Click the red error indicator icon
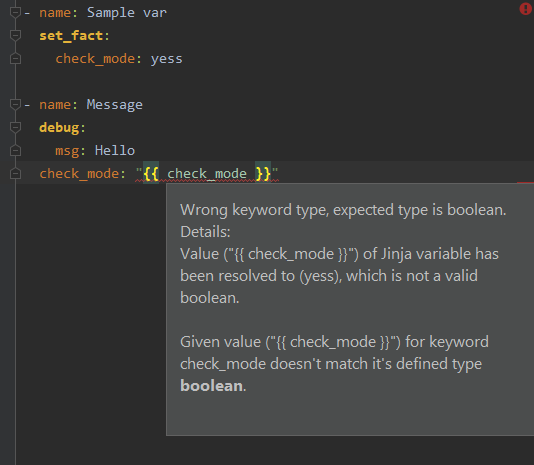This screenshot has height=465, width=534. point(525,9)
